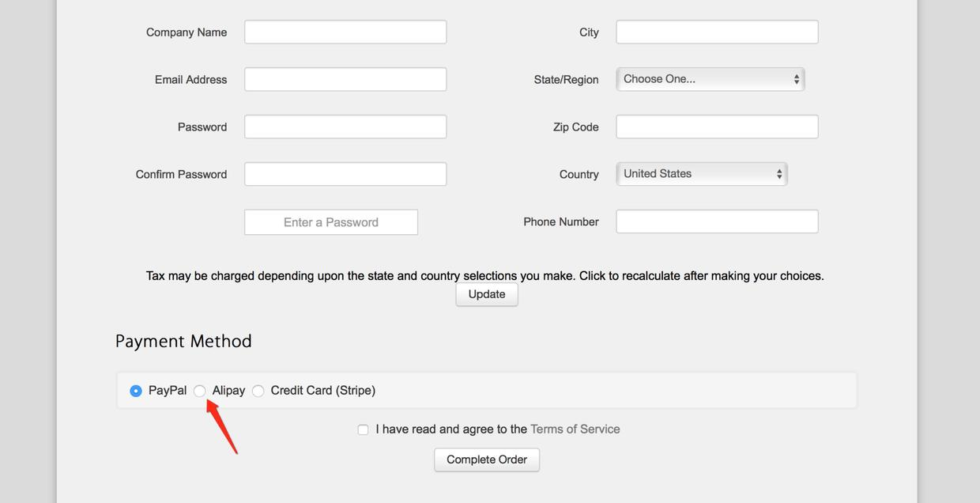Screen dimensions: 980x503
Task: Click the Confirm Password field
Action: click(345, 174)
